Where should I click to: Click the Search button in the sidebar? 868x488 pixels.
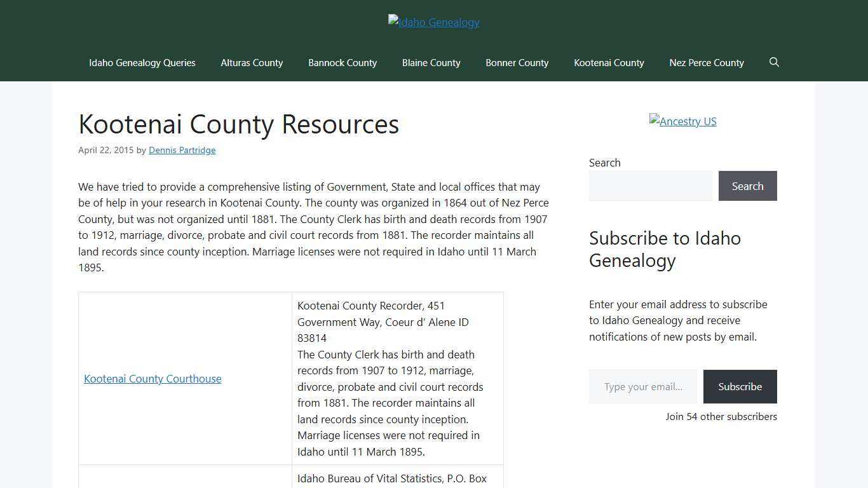[x=747, y=186]
